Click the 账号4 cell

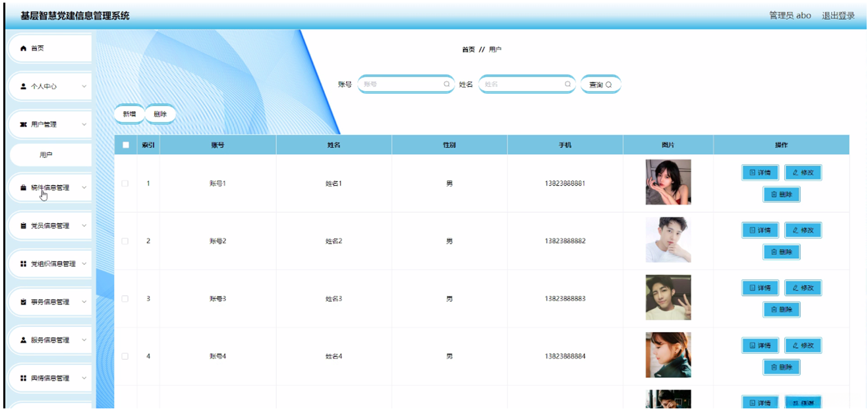[217, 356]
